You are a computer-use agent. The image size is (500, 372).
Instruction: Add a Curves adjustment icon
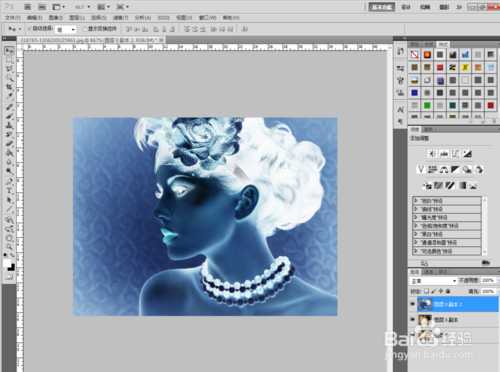click(455, 154)
